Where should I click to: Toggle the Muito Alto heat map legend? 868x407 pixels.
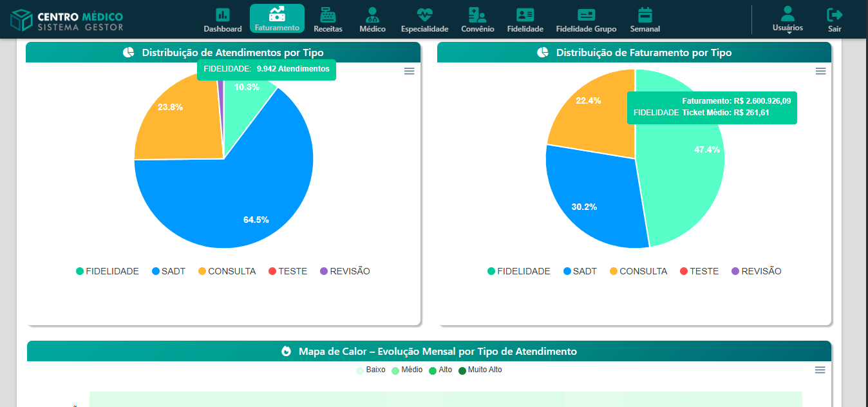(x=480, y=370)
